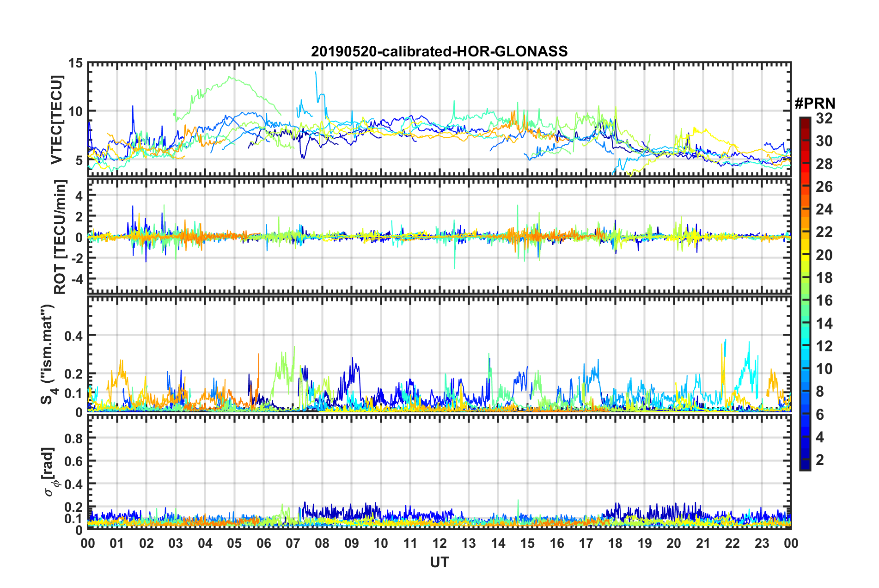Click the UT hour tick label 23
Image resolution: width=879 pixels, height=588 pixels.
click(762, 543)
